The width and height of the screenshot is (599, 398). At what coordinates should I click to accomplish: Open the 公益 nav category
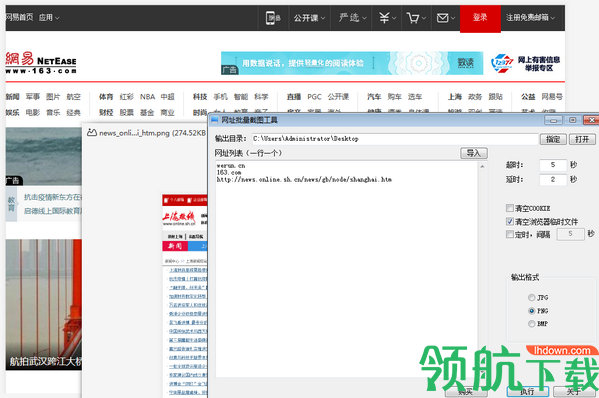(528, 97)
